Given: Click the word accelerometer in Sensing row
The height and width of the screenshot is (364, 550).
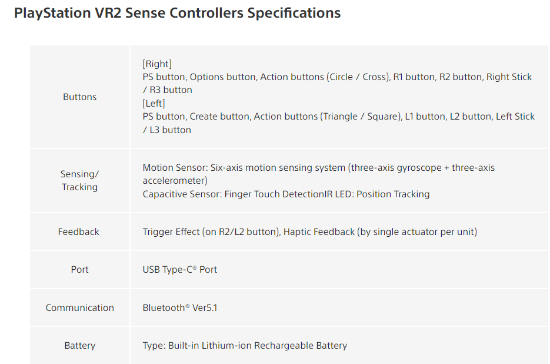Looking at the screenshot, I should (175, 181).
